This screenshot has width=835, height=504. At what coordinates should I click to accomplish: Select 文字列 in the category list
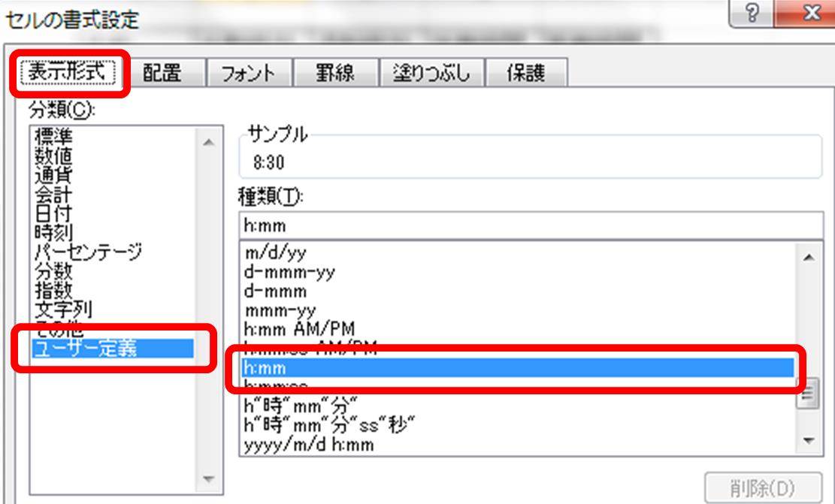64,308
